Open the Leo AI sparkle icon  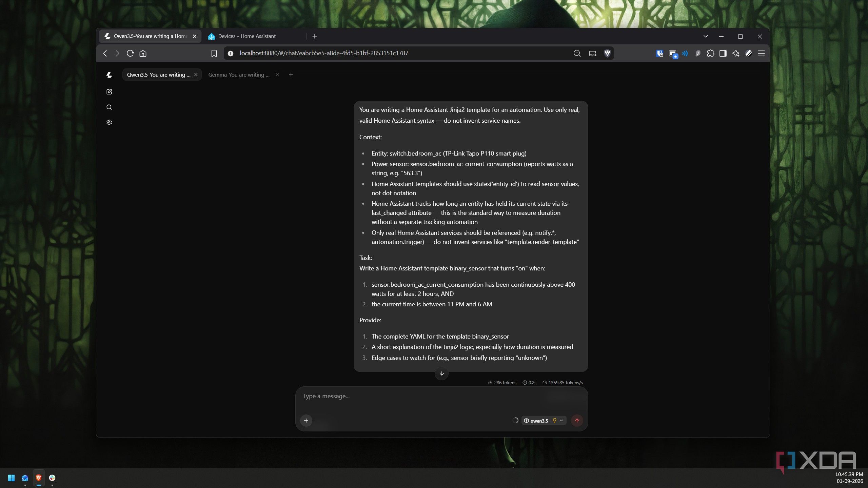(736, 53)
